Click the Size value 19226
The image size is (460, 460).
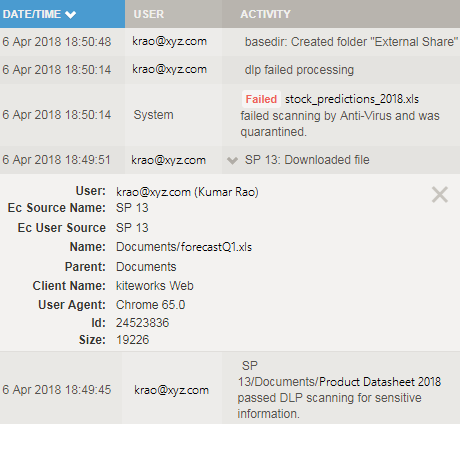click(x=132, y=340)
